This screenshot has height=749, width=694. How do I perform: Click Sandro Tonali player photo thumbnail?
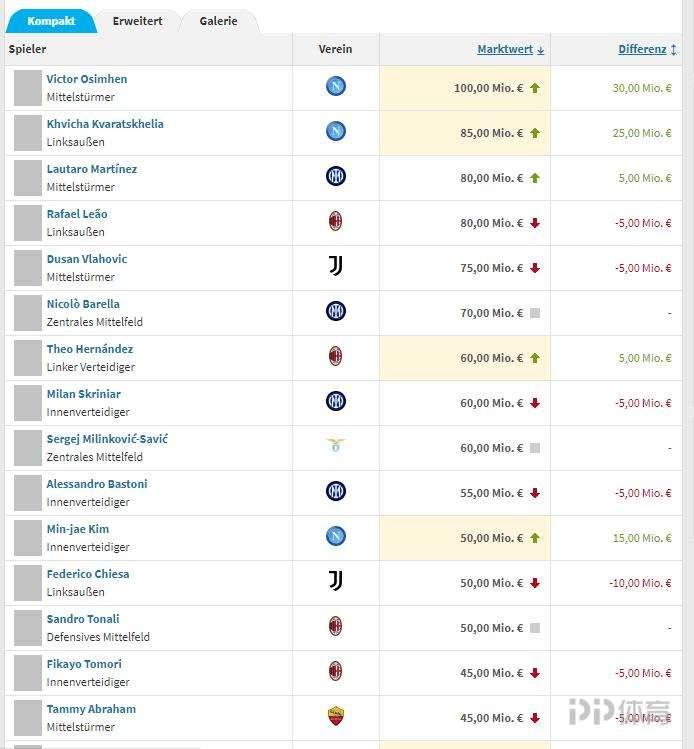click(27, 628)
